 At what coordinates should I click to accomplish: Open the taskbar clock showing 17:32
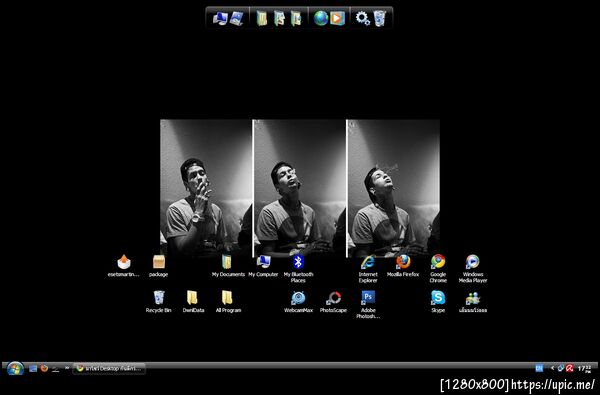pyautogui.click(x=584, y=369)
